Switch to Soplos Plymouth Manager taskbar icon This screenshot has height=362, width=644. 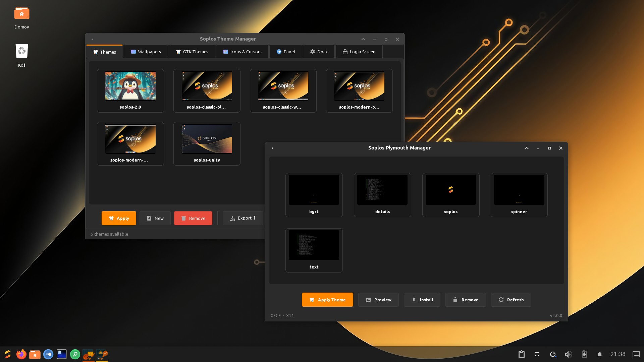tap(102, 354)
